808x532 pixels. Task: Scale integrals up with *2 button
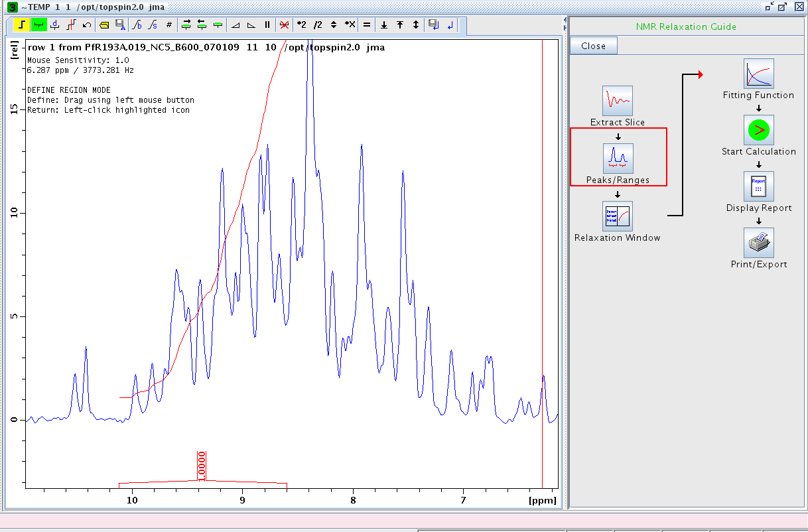[301, 25]
